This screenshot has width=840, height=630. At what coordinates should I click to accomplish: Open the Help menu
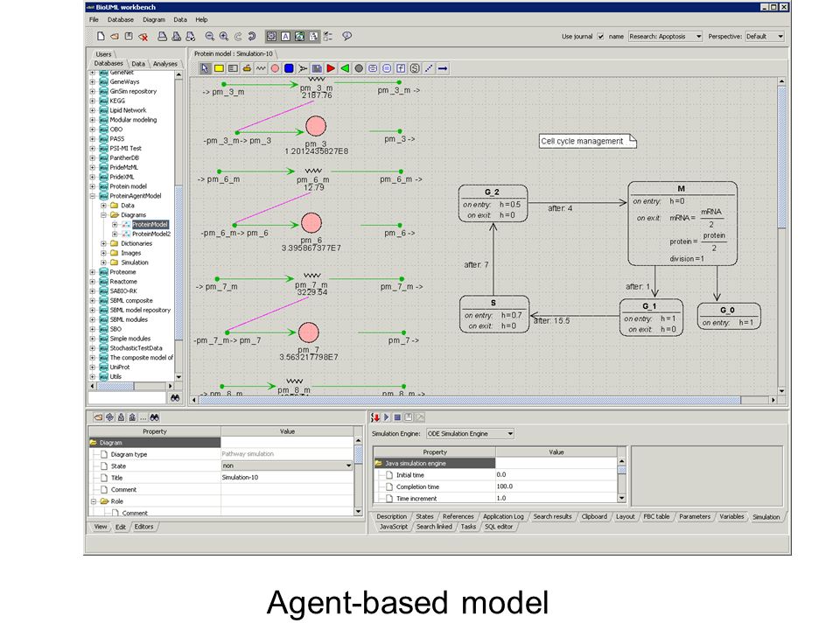(x=201, y=20)
